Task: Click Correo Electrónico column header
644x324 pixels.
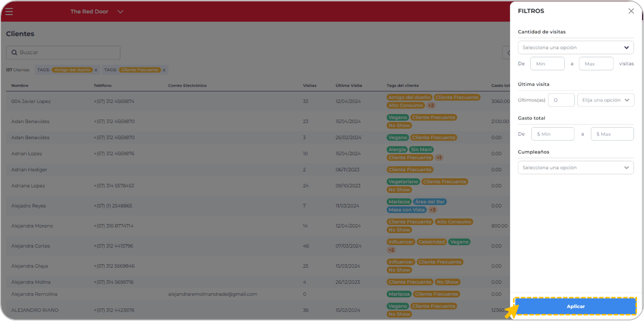Action: click(187, 85)
